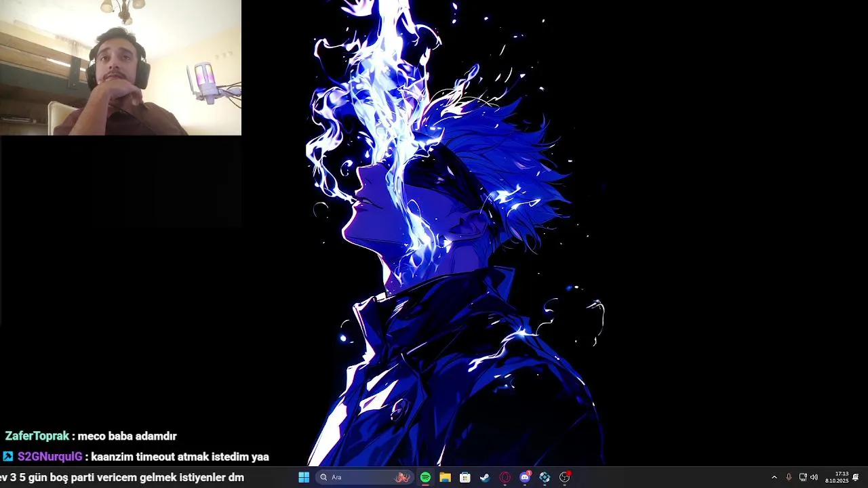This screenshot has height=488, width=868.
Task: Open Opera GX browser from the taskbar
Action: coord(505,477)
